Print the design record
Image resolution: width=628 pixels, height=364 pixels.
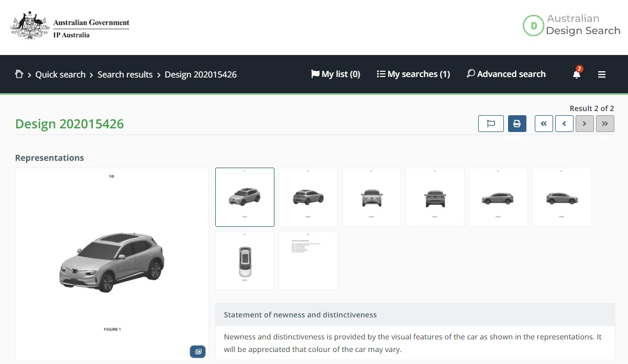point(517,124)
